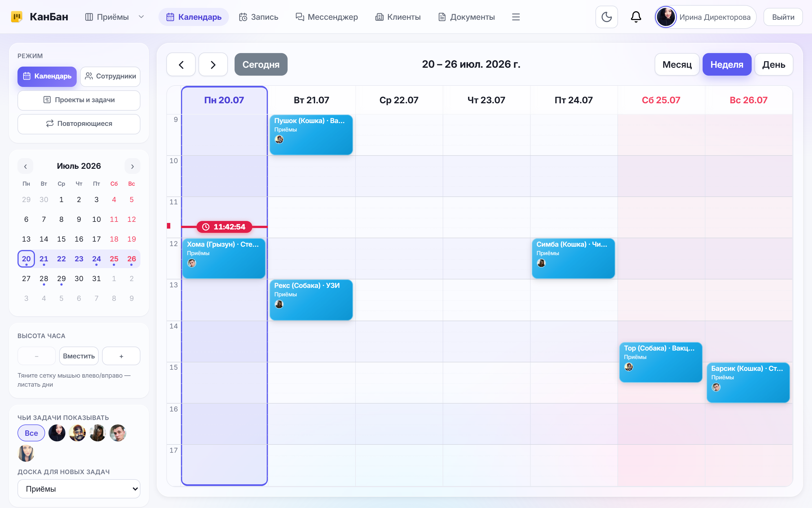
Task: Filter by long-haired woman avatar, third in row
Action: click(x=98, y=433)
